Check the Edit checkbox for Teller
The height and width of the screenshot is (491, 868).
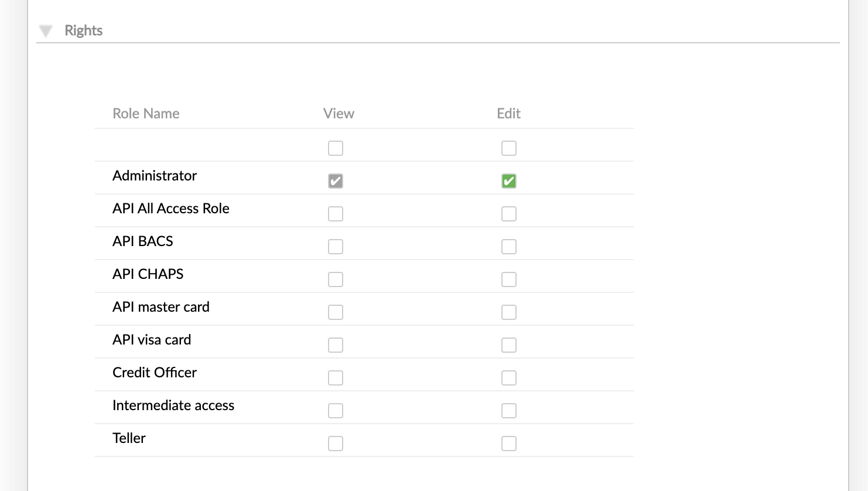tap(508, 443)
